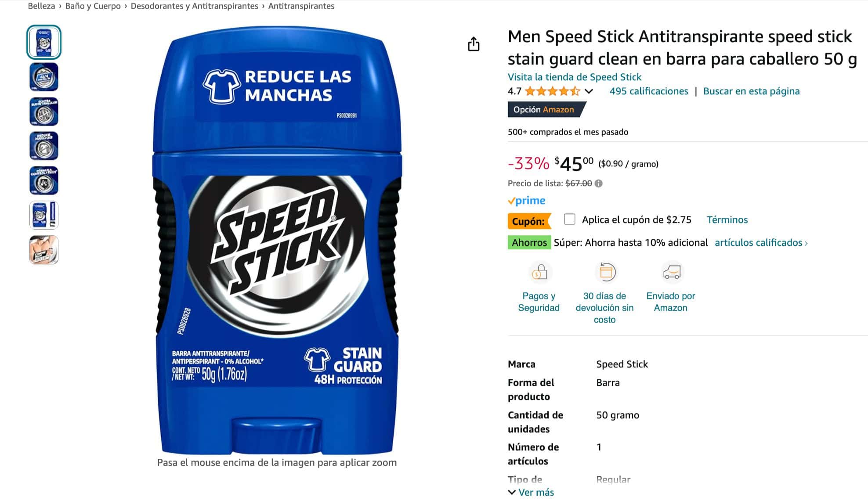Screen dimensions: 868x504
Task: Go to Baño y Cuerpo breadcrumb
Action: [93, 6]
